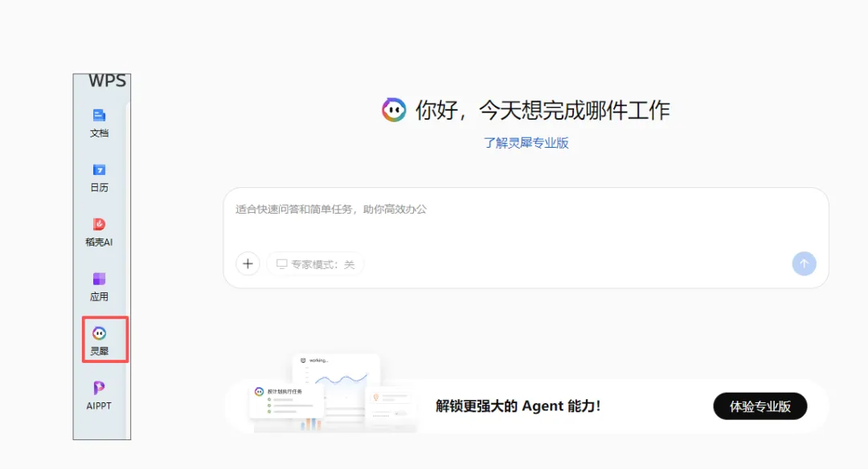Click the 你好，今天想完成哪件工作 greeting text
This screenshot has height=469, width=868.
pyautogui.click(x=542, y=110)
